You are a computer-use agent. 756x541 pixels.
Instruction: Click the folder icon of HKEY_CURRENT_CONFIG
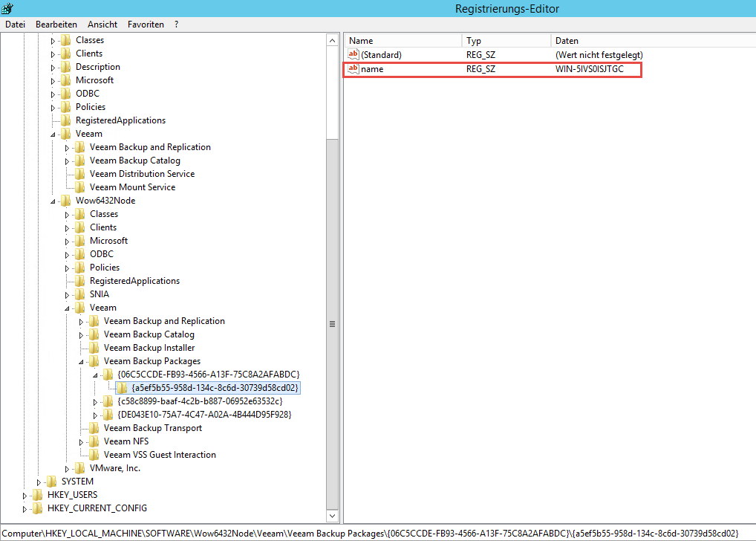coord(38,508)
